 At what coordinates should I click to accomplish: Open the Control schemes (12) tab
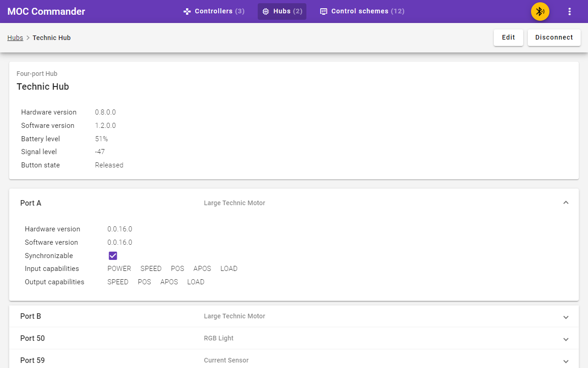362,11
